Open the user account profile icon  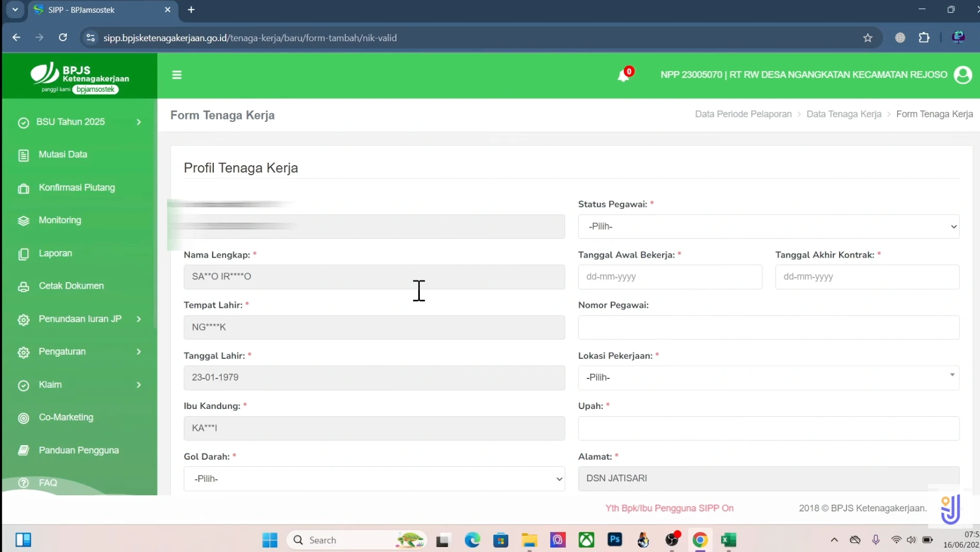pos(963,75)
